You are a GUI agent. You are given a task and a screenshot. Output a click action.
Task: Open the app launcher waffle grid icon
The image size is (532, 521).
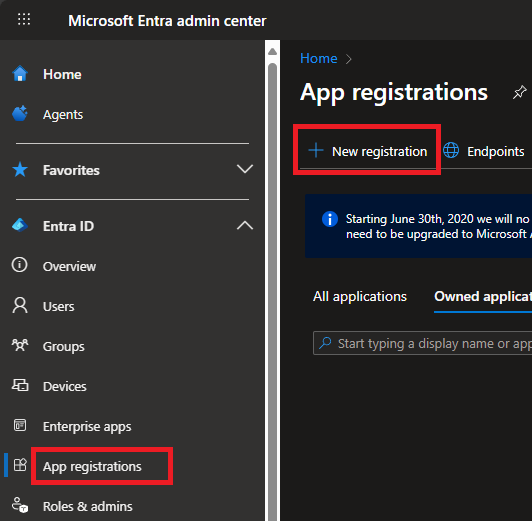24,19
